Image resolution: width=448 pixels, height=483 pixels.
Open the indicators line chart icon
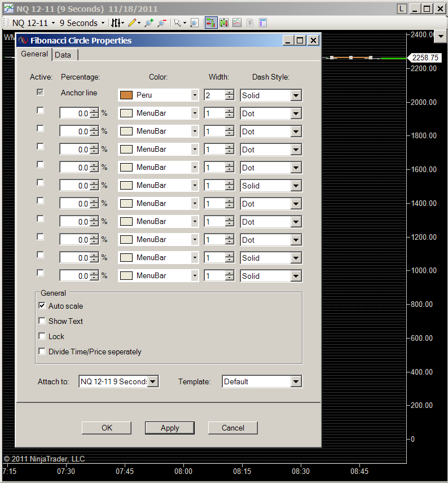pyautogui.click(x=237, y=23)
